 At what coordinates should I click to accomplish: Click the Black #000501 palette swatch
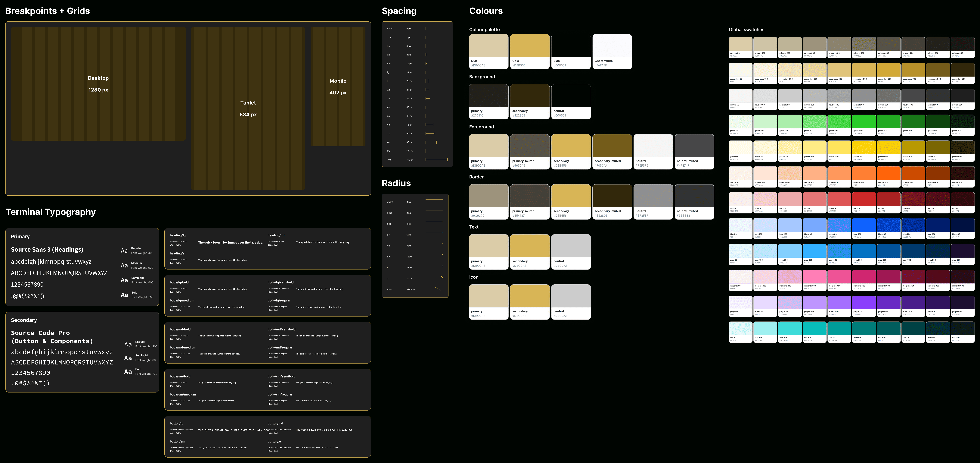coord(571,51)
